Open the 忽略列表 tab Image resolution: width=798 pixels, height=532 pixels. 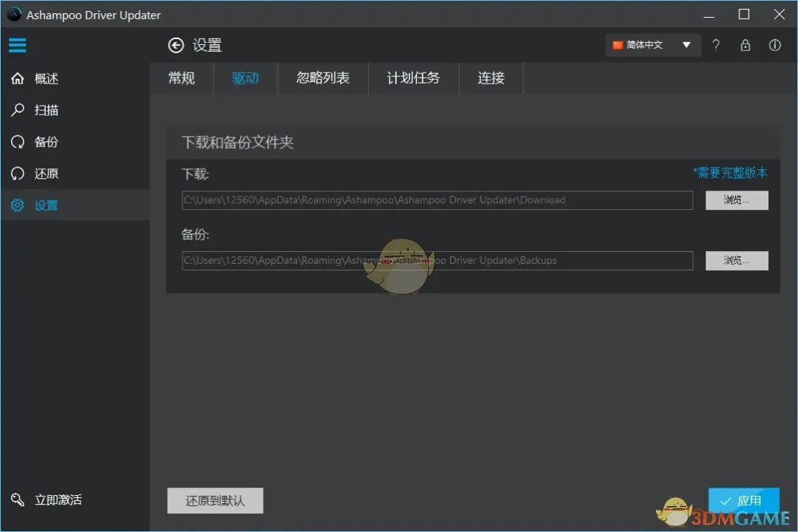[x=322, y=78]
